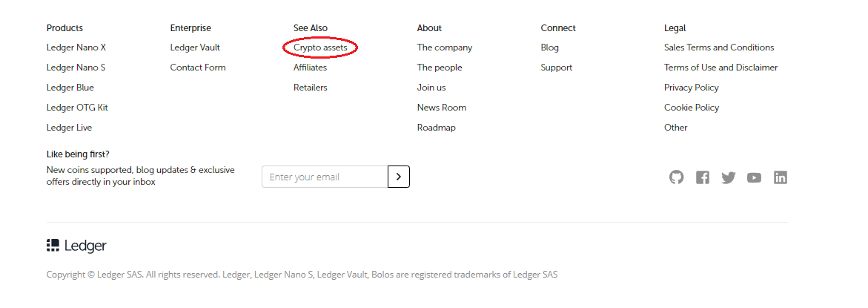Click the Ledger logo in the footer
868x308 pixels.
click(x=76, y=246)
